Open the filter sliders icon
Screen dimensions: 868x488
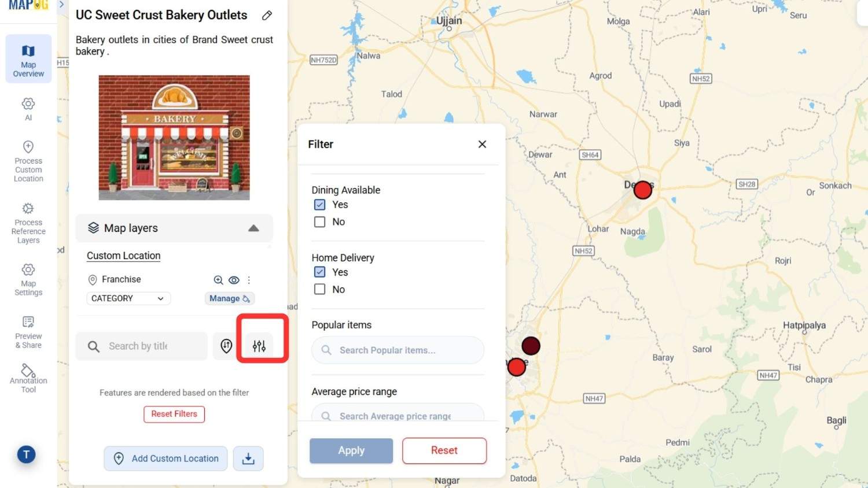(259, 346)
